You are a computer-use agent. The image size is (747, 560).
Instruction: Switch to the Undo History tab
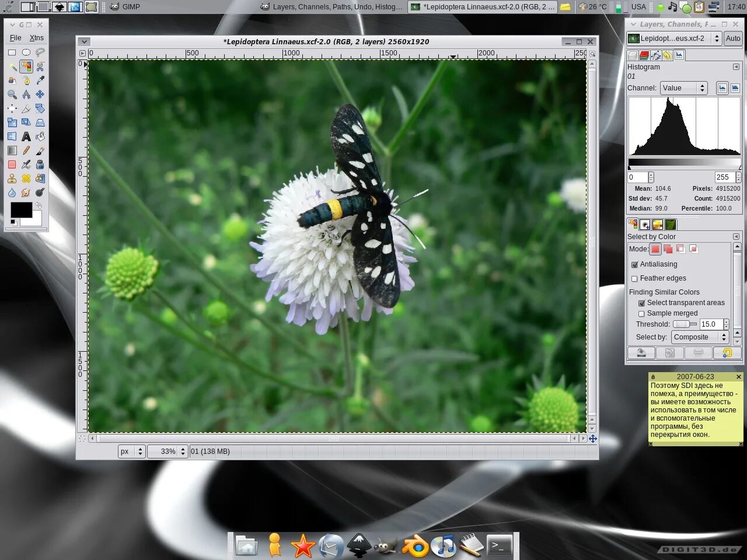coord(667,55)
